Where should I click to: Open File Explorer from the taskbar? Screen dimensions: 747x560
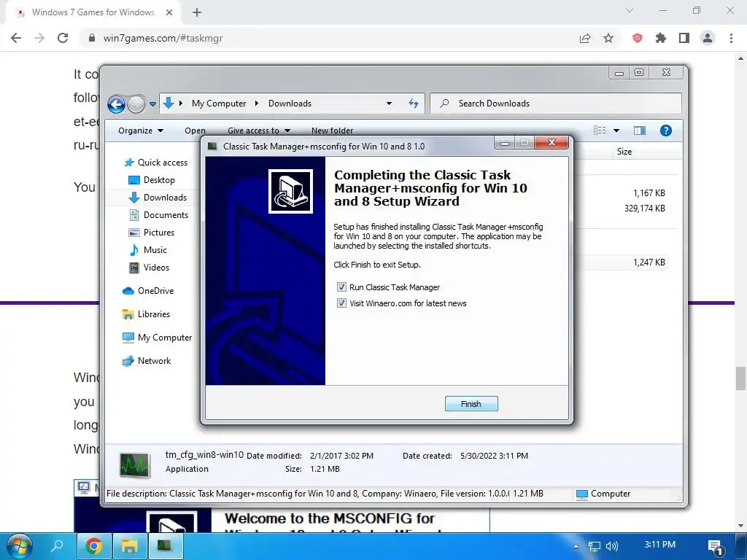(x=129, y=545)
